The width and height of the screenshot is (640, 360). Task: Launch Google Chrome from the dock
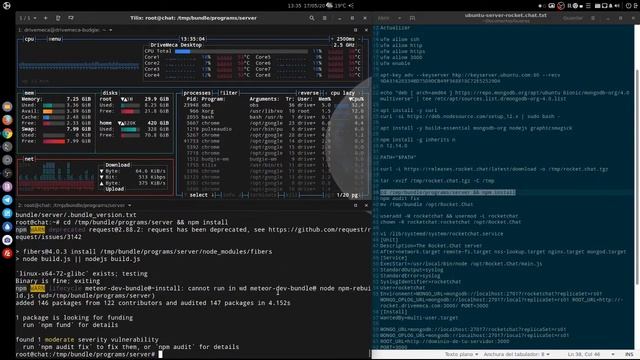pyautogui.click(x=7, y=133)
